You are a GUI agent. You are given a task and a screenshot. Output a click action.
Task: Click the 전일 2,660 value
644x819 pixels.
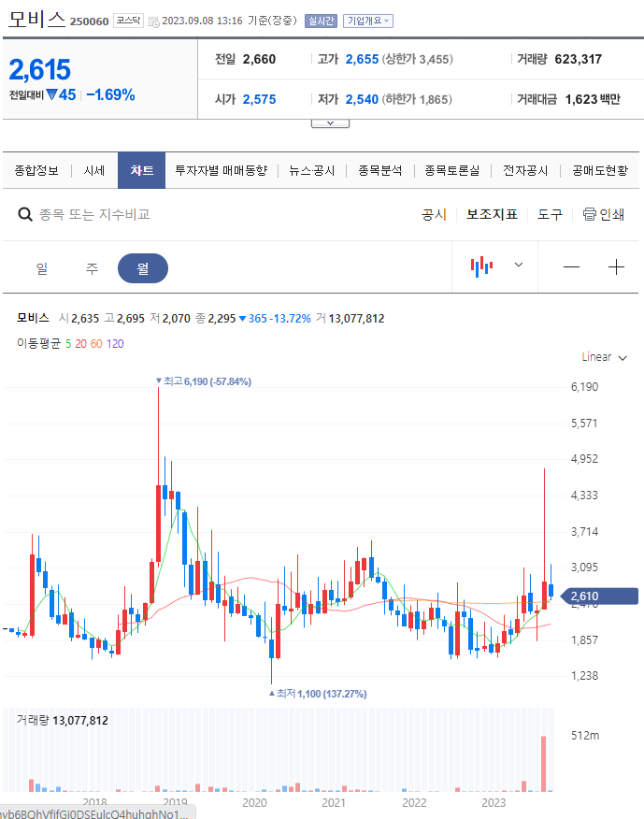coord(259,59)
